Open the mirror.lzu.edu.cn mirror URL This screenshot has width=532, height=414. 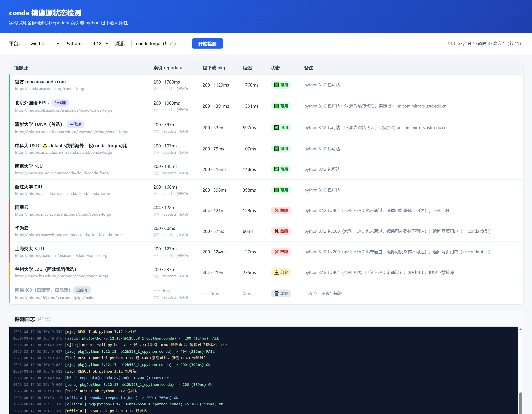pyautogui.click(x=61, y=276)
